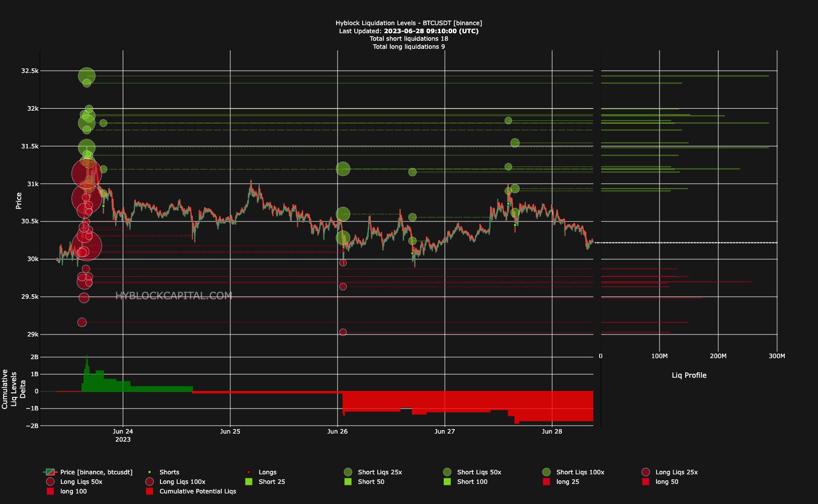Click the 1B delta axis label
818x504 pixels.
tap(34, 374)
